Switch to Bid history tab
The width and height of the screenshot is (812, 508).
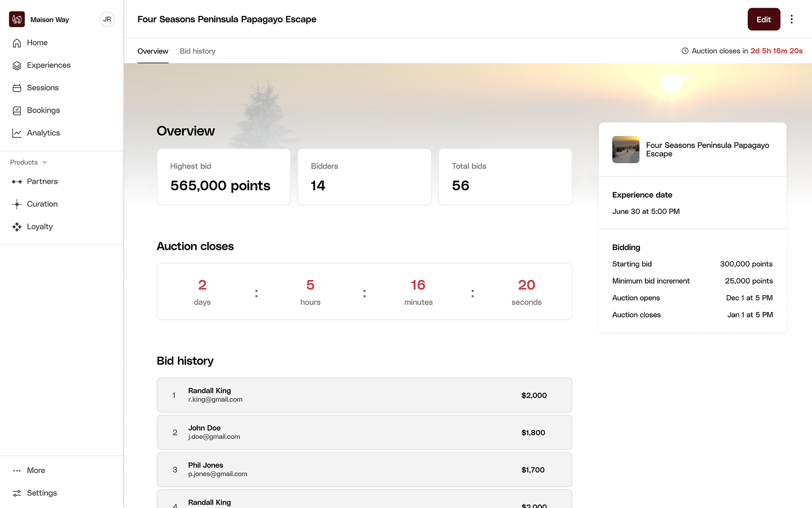point(197,51)
